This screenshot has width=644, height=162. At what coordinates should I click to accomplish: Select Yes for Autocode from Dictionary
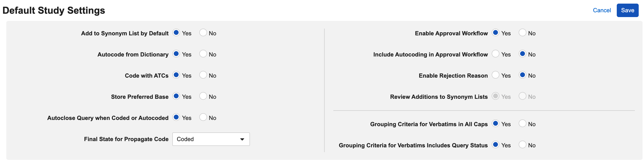pos(176,54)
